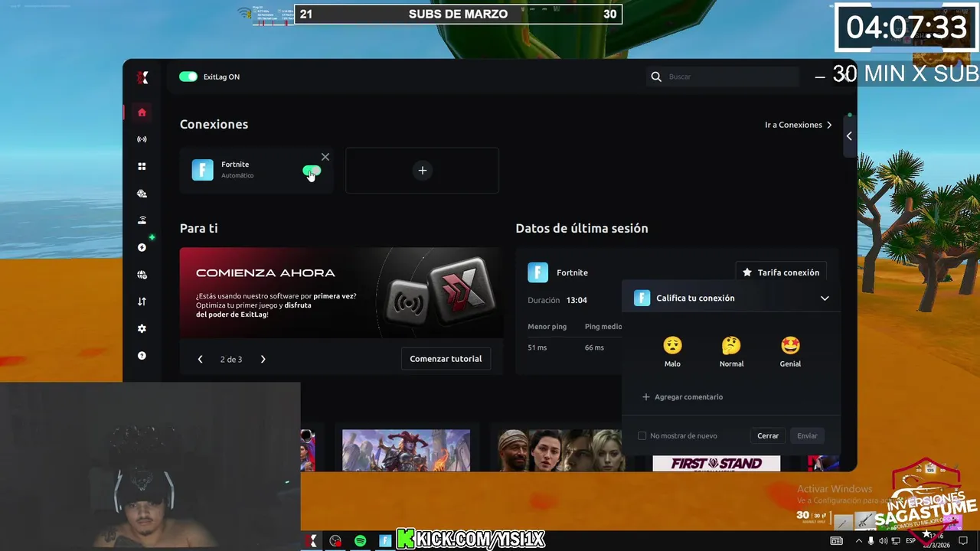Click the Comienza Ahora banner
Viewport: 980px width, 551px height.
coord(341,292)
